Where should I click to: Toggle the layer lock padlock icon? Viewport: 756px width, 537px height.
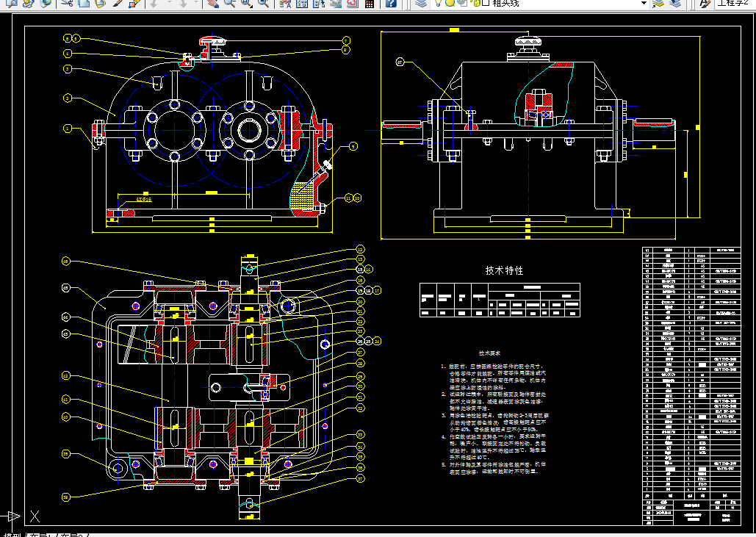click(476, 3)
